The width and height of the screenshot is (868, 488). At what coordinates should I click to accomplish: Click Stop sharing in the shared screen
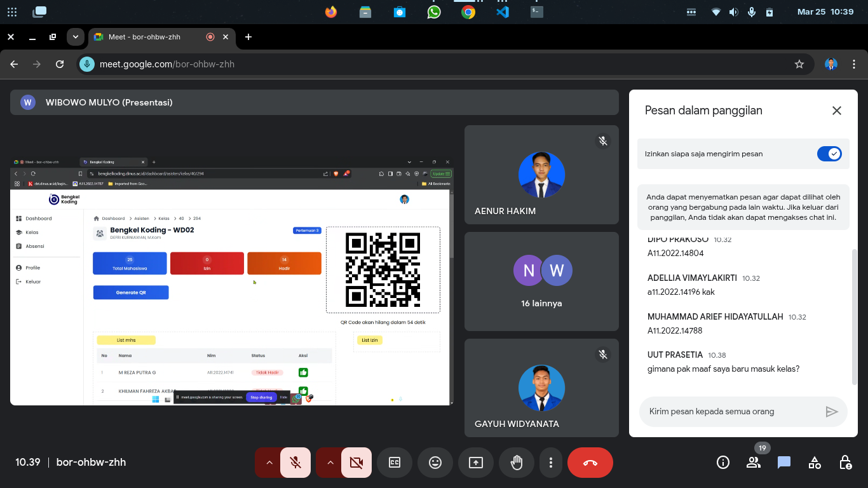point(261,397)
